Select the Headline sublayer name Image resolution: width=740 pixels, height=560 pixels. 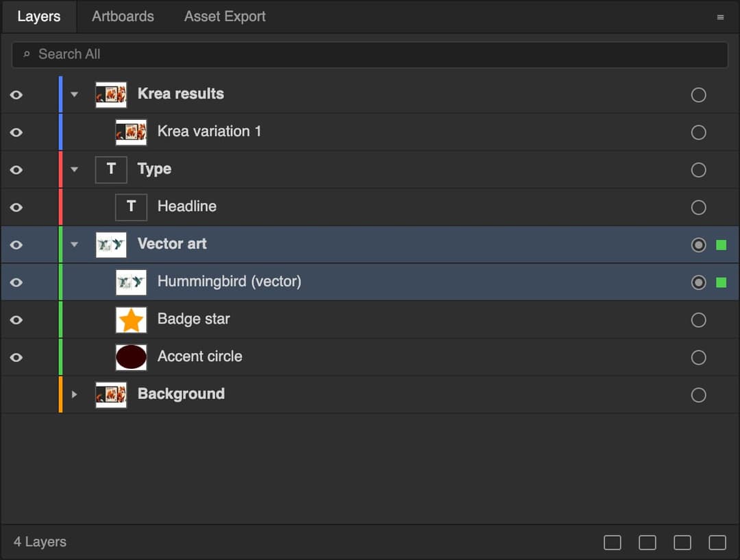(x=187, y=206)
